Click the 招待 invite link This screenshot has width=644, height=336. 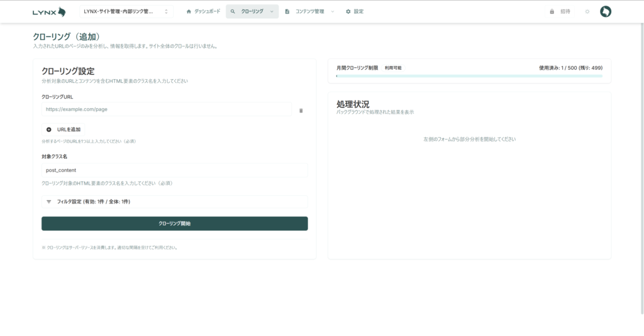565,11
